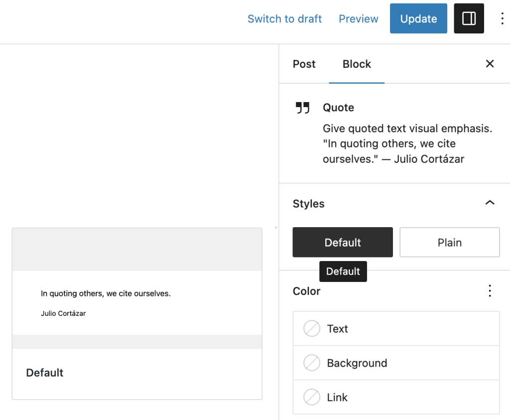
Task: Select the Block tab
Action: (x=357, y=64)
